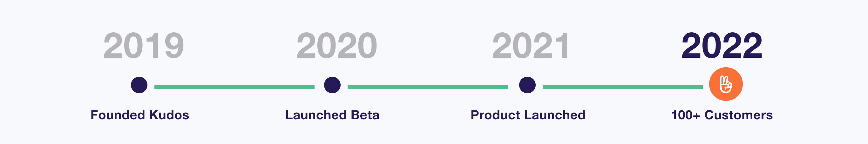Click the 2020 year heading
868x144 pixels.
[x=336, y=45]
